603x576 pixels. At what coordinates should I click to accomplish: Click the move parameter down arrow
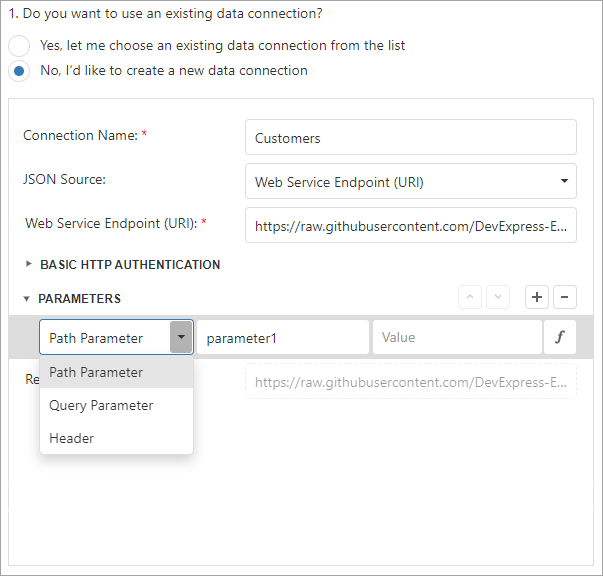498,297
